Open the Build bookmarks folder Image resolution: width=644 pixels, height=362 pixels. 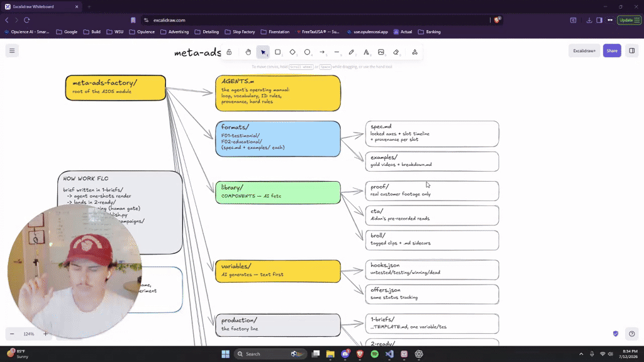point(92,31)
